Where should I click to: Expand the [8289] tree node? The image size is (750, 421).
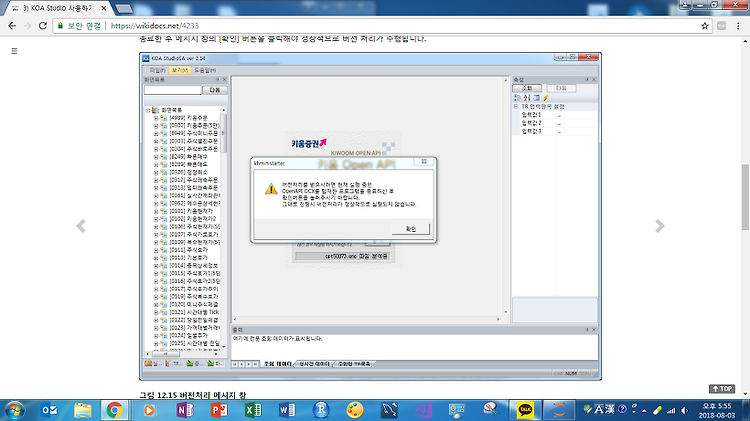pyautogui.click(x=156, y=164)
